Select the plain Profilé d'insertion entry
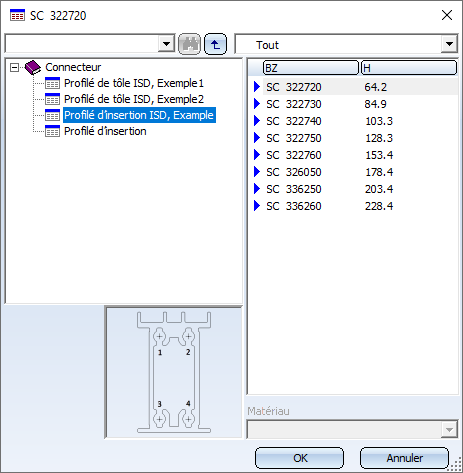Viewport: 463px width, 473px height. pos(105,131)
